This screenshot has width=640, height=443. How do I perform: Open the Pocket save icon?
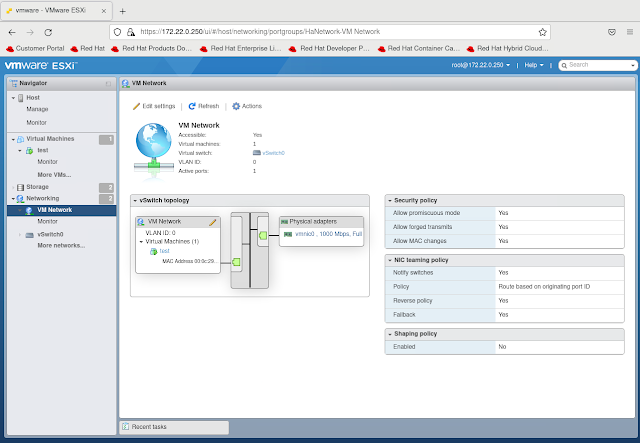(x=612, y=32)
